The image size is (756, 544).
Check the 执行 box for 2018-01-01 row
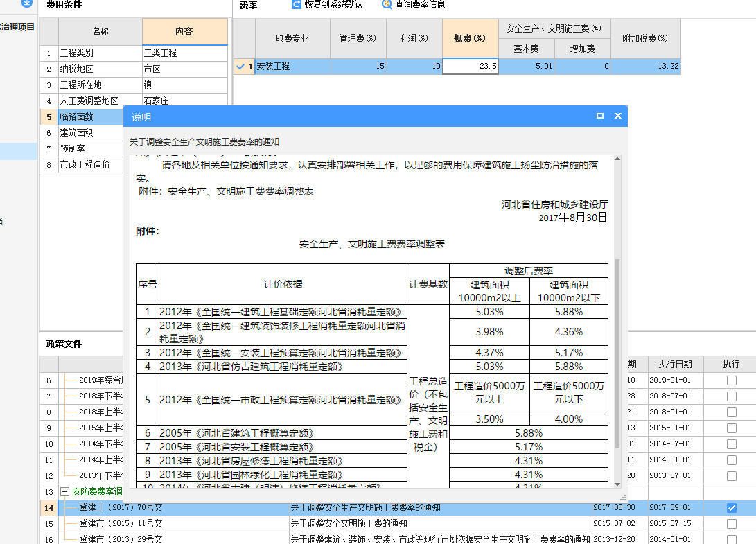tap(732, 412)
